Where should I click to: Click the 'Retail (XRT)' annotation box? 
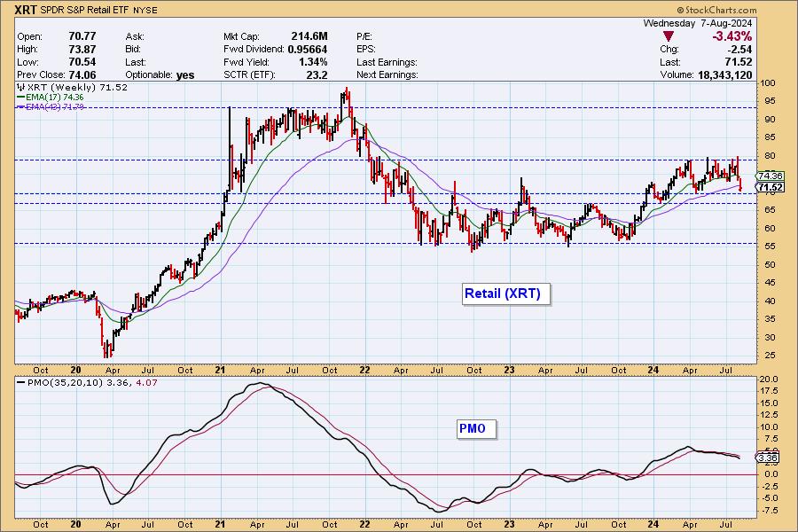click(506, 294)
